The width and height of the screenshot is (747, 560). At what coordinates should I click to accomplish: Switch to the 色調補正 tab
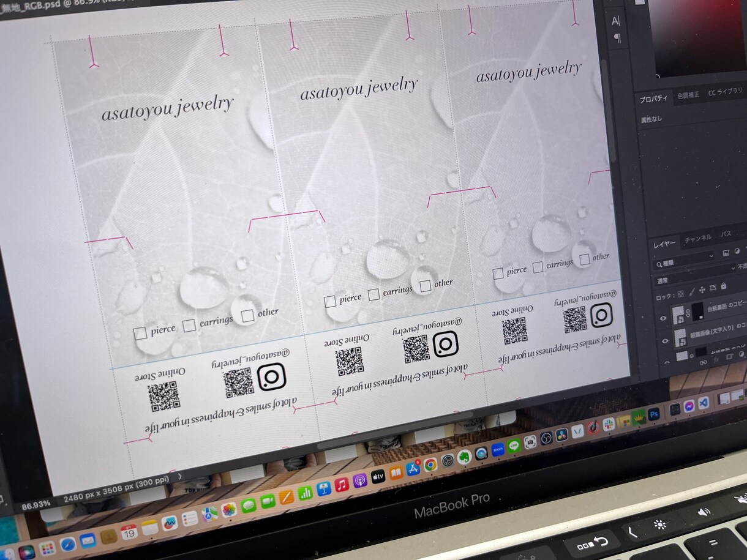pos(688,95)
